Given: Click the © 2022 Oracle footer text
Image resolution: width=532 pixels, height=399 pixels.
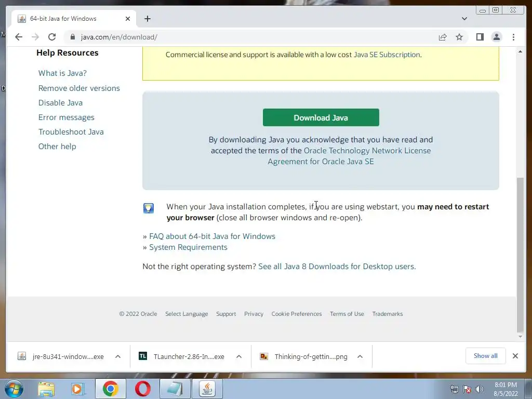Looking at the screenshot, I should tap(138, 314).
